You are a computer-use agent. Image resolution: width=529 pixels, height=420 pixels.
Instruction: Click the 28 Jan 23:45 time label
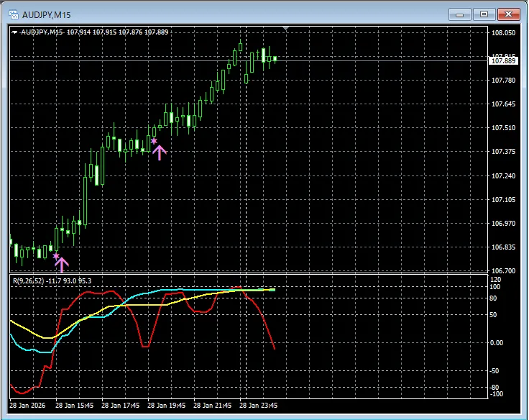point(257,405)
